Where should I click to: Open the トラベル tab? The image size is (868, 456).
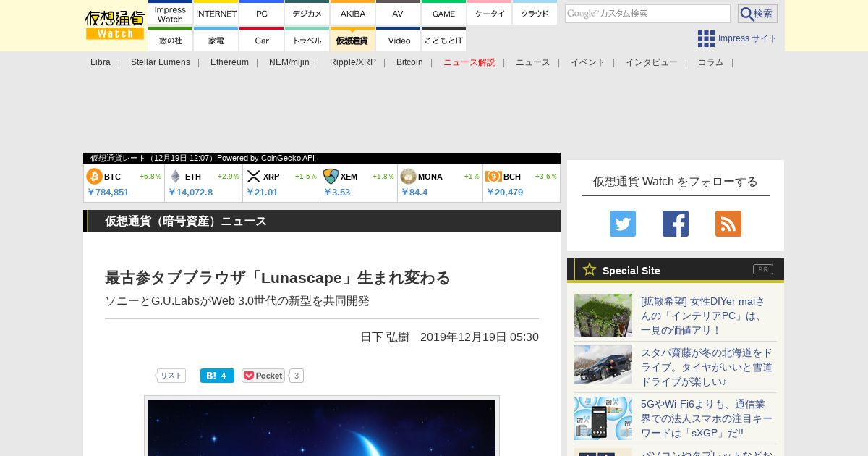[x=307, y=40]
